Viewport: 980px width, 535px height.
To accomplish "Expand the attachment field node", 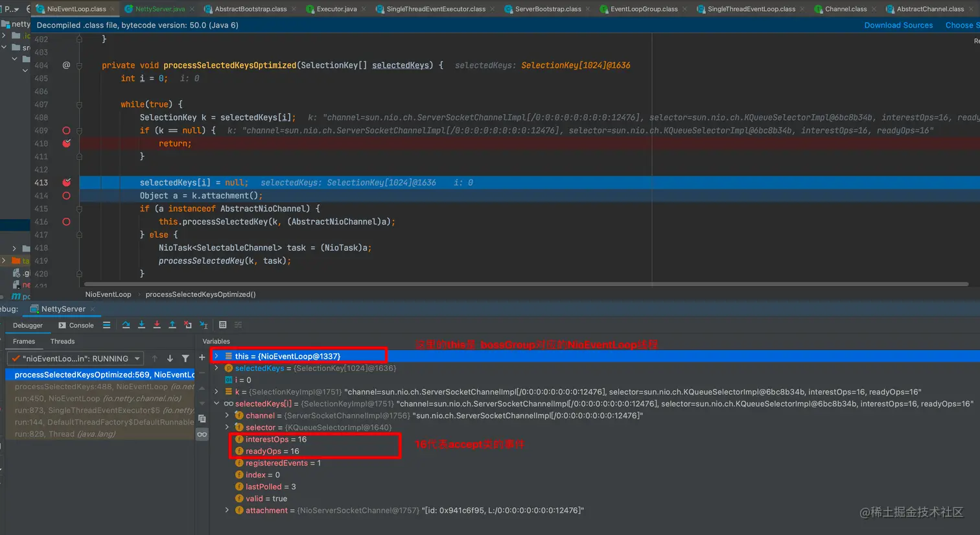I will click(x=227, y=510).
